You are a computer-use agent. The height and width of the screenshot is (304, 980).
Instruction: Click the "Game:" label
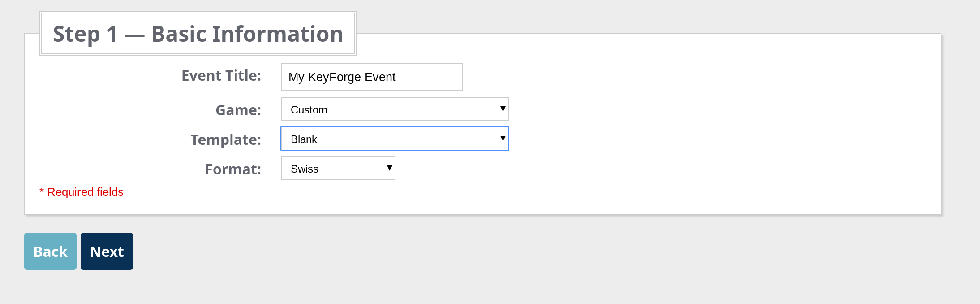coord(238,110)
